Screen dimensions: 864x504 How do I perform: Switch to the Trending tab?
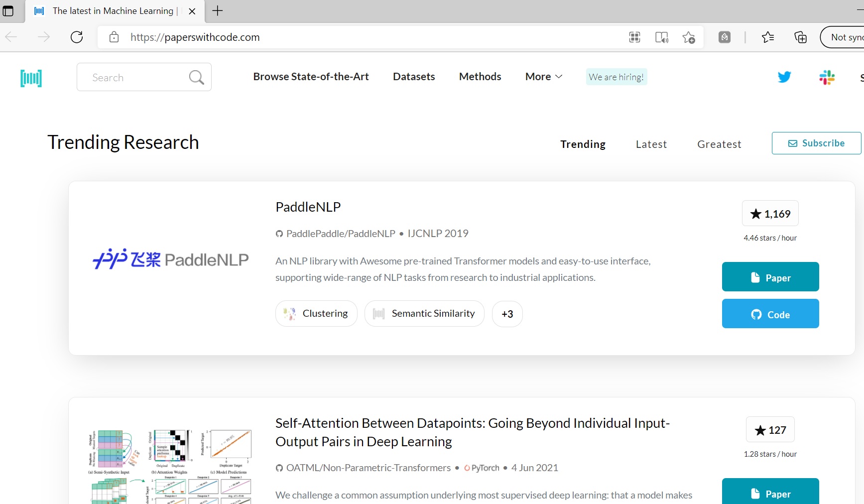pyautogui.click(x=583, y=144)
